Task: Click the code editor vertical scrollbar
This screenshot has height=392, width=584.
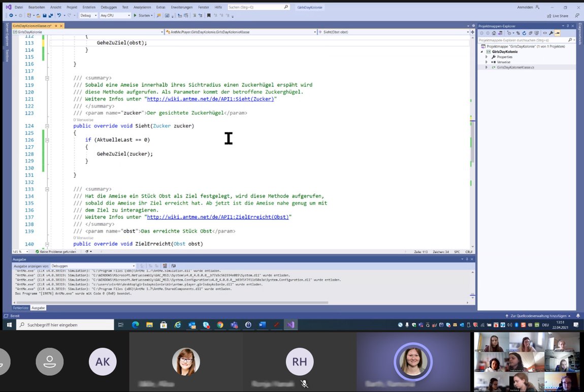Action: [473, 141]
